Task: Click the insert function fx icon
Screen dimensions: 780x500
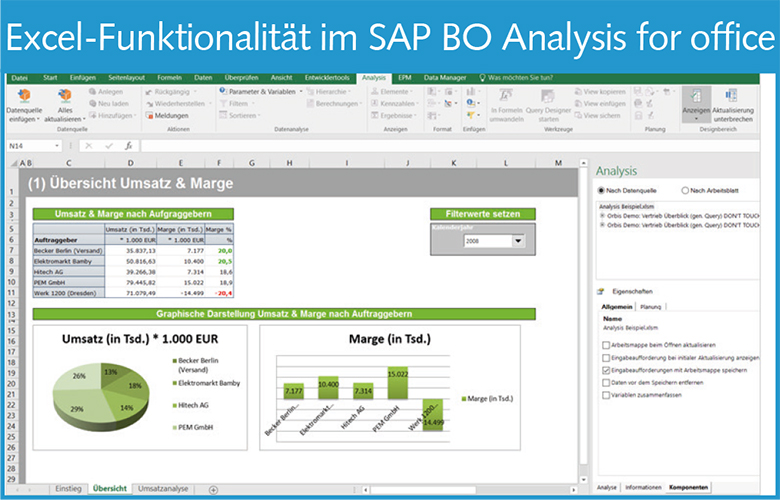Action: pos(128,146)
